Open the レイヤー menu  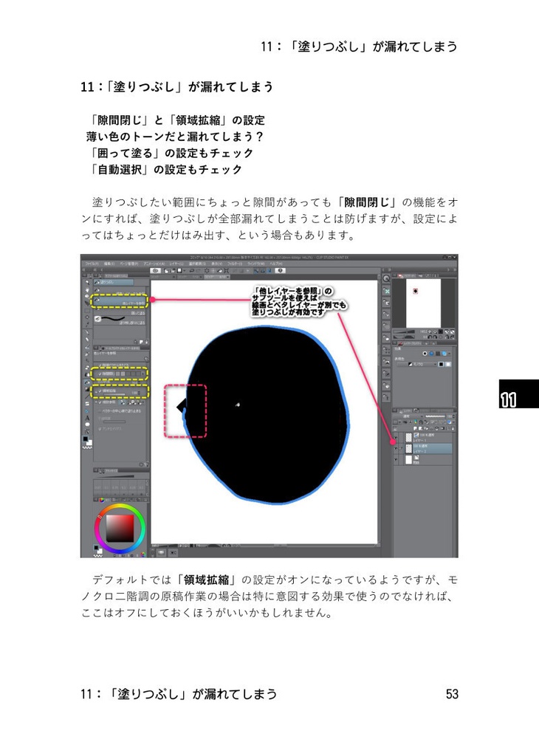click(x=176, y=264)
